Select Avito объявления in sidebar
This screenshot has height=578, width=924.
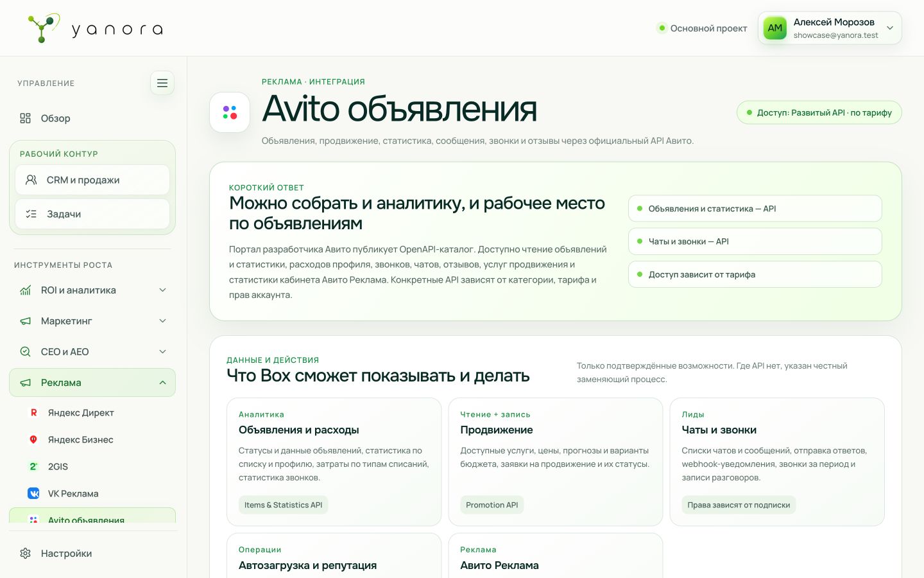pos(92,516)
